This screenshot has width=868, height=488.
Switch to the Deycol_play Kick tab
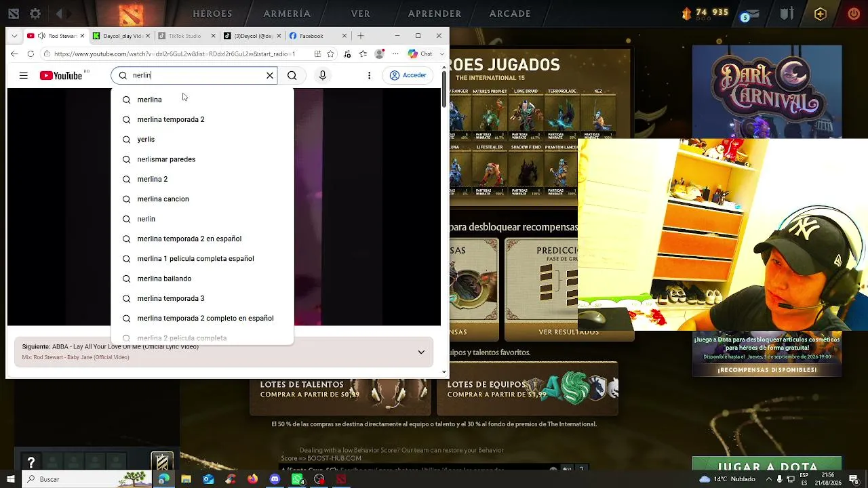pos(120,36)
